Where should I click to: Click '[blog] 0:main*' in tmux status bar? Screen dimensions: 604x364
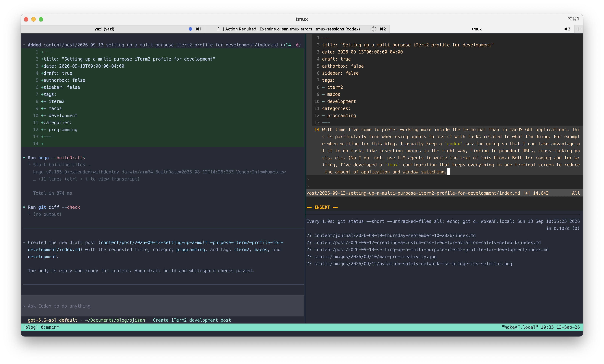(41, 327)
